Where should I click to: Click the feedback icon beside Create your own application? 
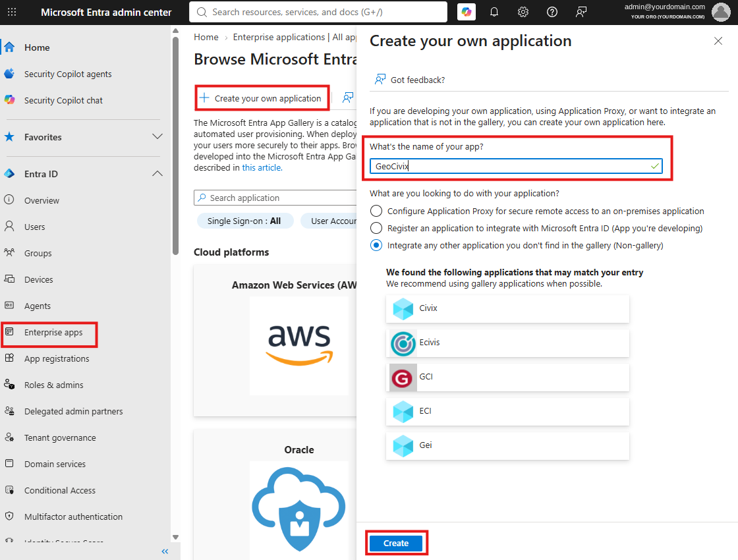point(348,98)
